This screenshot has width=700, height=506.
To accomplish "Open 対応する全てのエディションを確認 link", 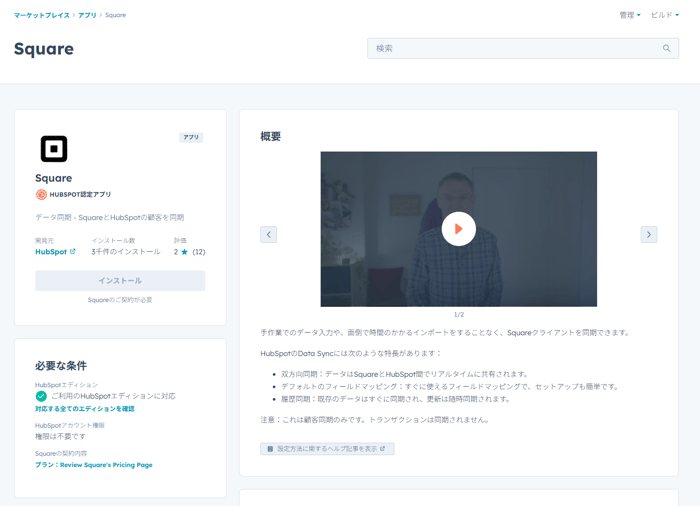I will (x=85, y=409).
